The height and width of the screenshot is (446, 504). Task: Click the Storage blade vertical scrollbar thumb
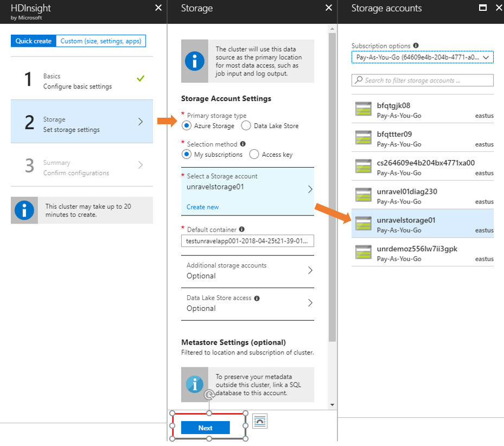332,187
